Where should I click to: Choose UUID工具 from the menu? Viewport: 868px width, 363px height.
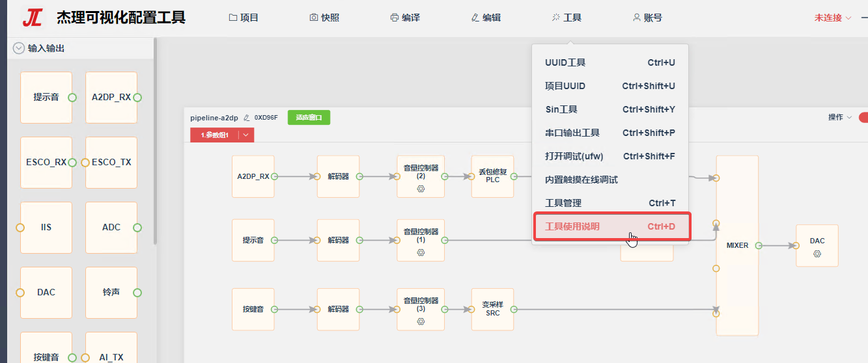coord(610,63)
